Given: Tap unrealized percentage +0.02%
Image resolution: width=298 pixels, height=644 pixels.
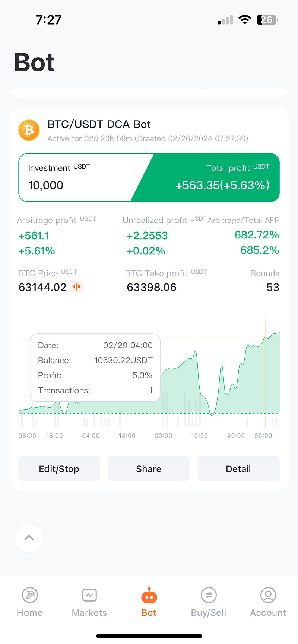Looking at the screenshot, I should tap(146, 251).
